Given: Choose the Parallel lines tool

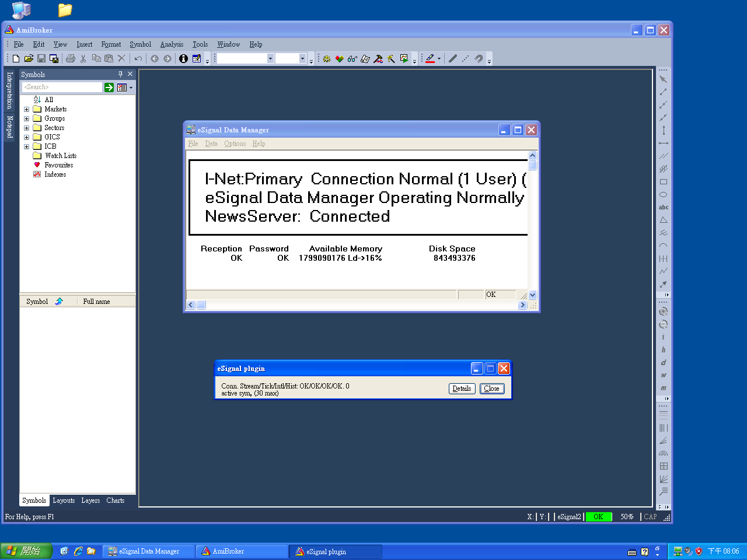Looking at the screenshot, I should [x=664, y=156].
